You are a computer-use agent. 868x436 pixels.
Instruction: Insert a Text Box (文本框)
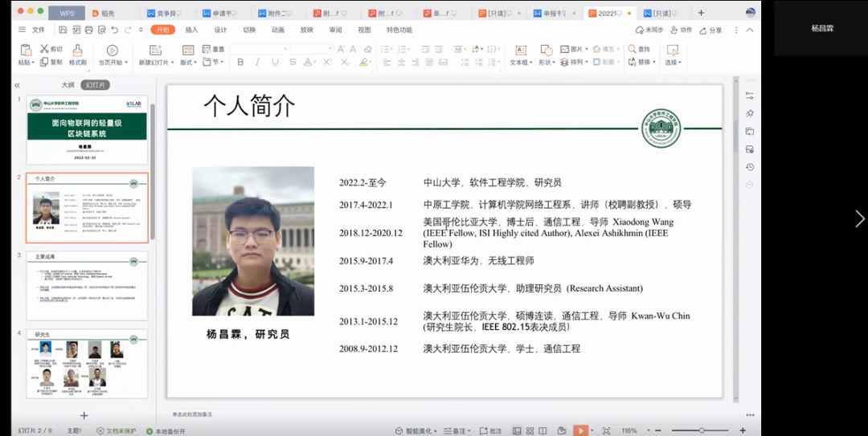coord(520,51)
